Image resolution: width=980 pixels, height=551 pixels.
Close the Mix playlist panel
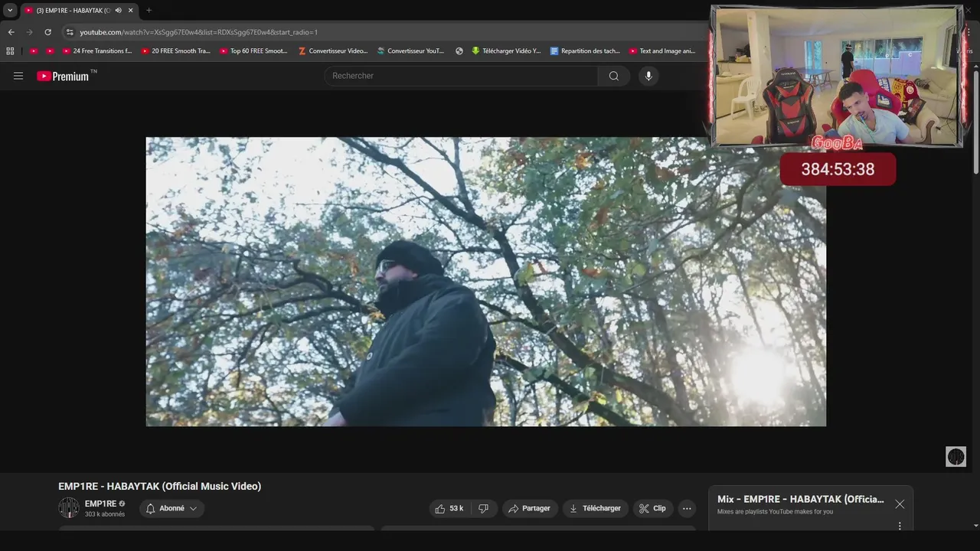tap(900, 504)
